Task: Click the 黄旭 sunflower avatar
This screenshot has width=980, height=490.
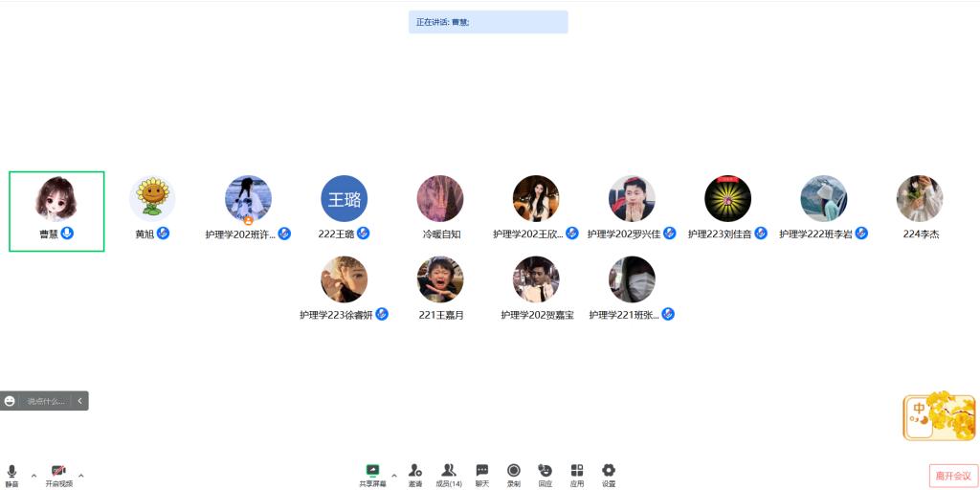Action: pos(152,199)
